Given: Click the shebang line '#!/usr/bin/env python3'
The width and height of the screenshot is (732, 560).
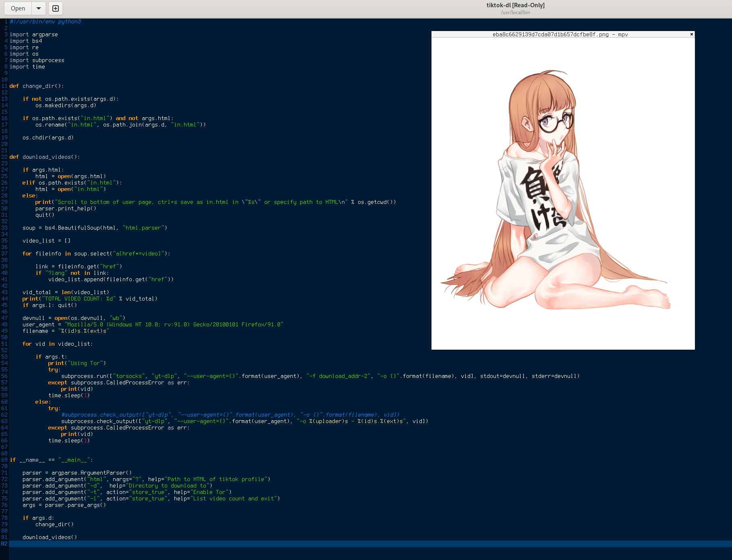Looking at the screenshot, I should pyautogui.click(x=45, y=22).
